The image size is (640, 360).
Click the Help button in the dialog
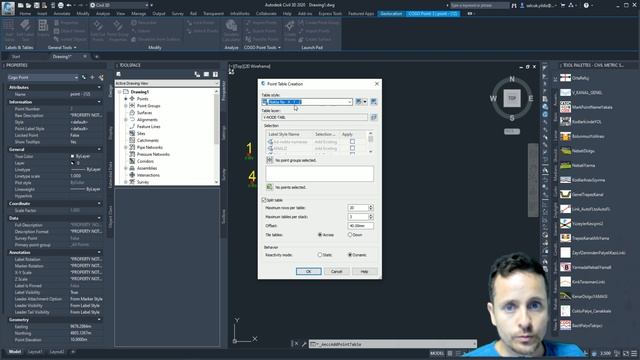pyautogui.click(x=364, y=271)
